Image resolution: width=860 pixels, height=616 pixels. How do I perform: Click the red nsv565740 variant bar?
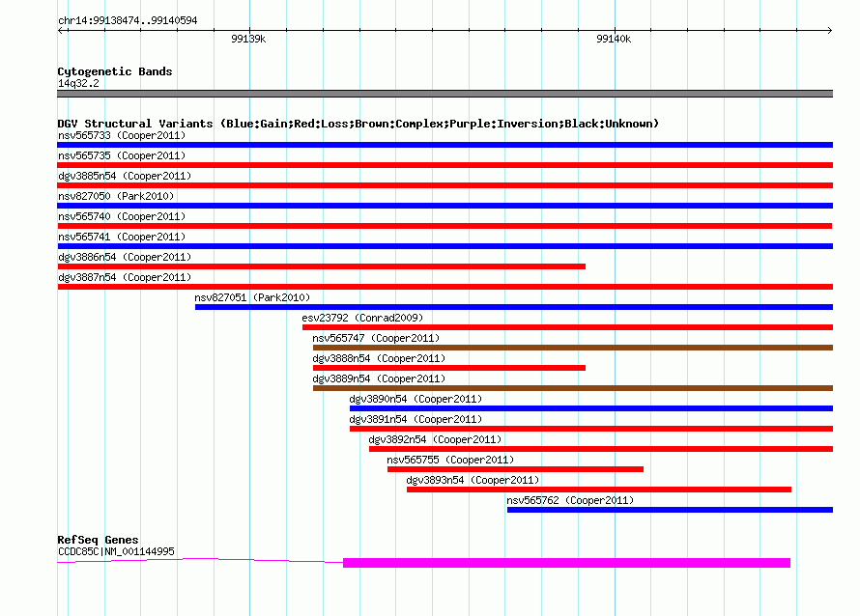(x=444, y=226)
